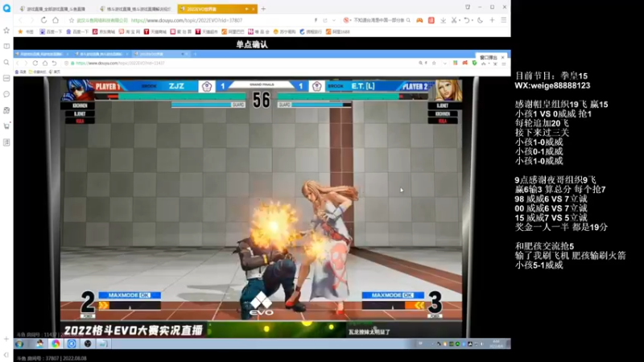Open the dropdown arrow beside undo icon
This screenshot has width=644, height=362.
click(x=472, y=21)
